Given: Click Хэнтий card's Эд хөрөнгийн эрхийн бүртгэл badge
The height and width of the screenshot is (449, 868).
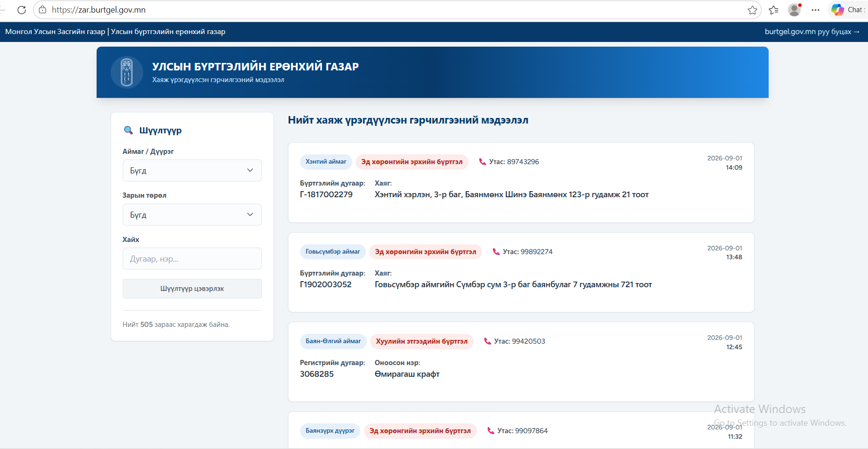Looking at the screenshot, I should coord(412,162).
